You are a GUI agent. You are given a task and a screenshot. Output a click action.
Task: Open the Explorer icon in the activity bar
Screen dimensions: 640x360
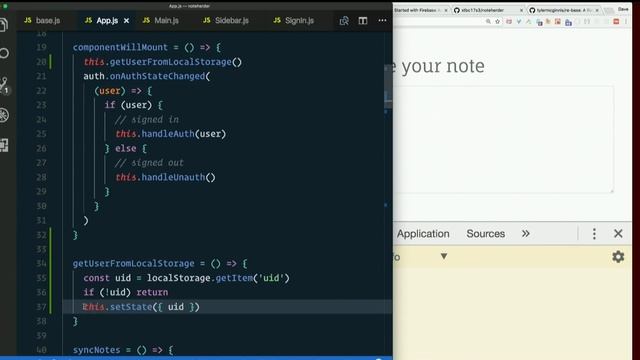4,24
